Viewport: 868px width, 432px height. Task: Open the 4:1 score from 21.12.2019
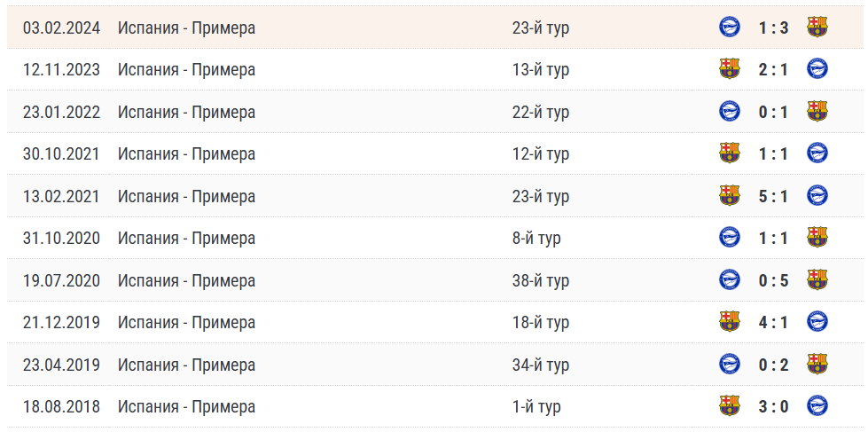773,322
